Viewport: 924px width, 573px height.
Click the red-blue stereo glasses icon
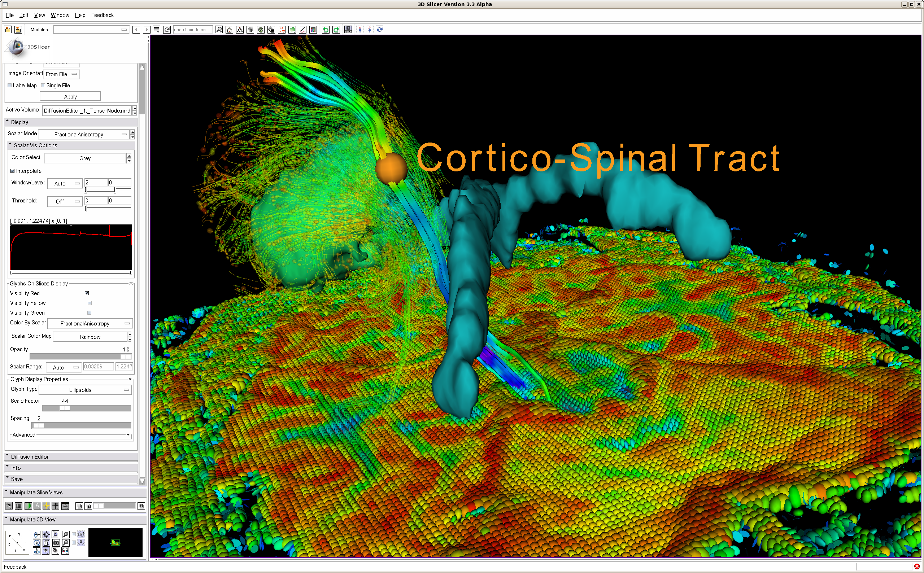point(65,551)
